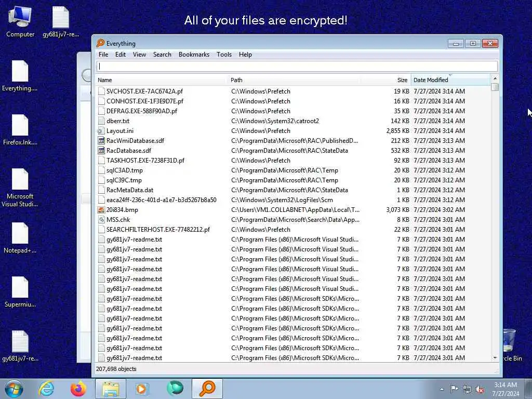Click the results scrollbar thumb
532x399 pixels.
coord(495,87)
